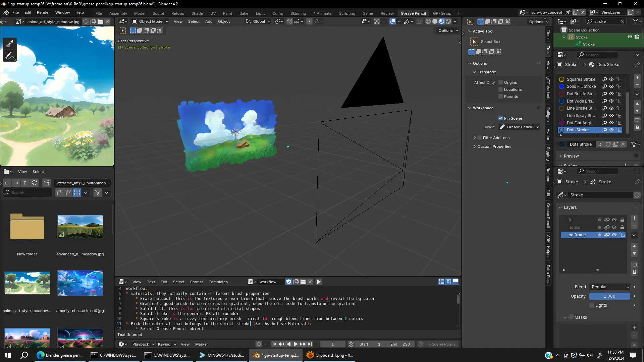Click the create new directory icon
Image resolution: width=644 pixels, height=362 pixels.
tap(46, 183)
